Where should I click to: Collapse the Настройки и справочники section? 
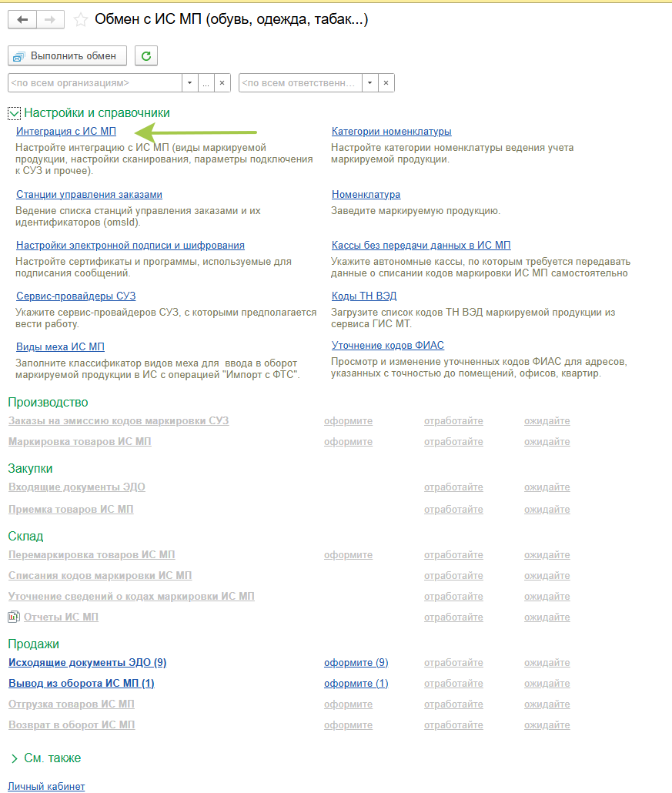(14, 113)
